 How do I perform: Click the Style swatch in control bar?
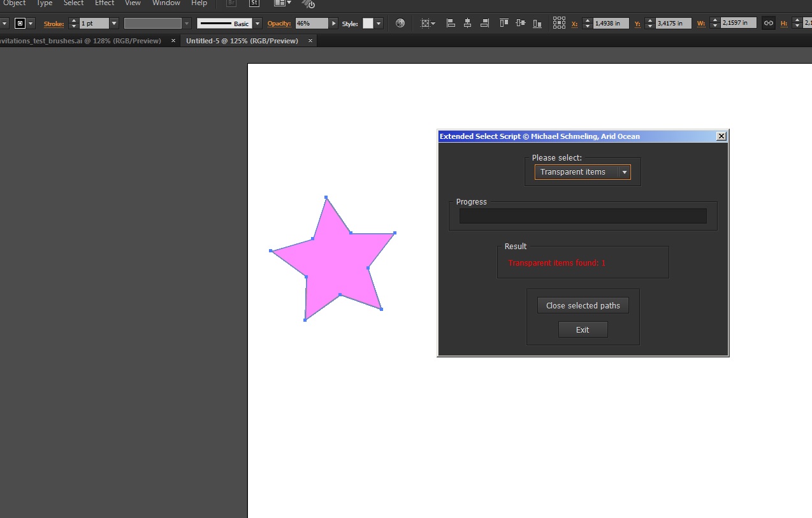coord(368,24)
